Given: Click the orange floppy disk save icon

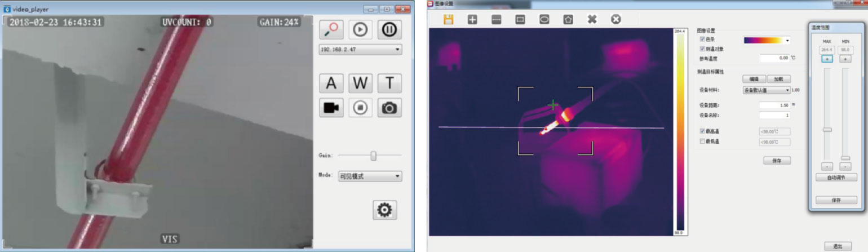Looking at the screenshot, I should 449,19.
